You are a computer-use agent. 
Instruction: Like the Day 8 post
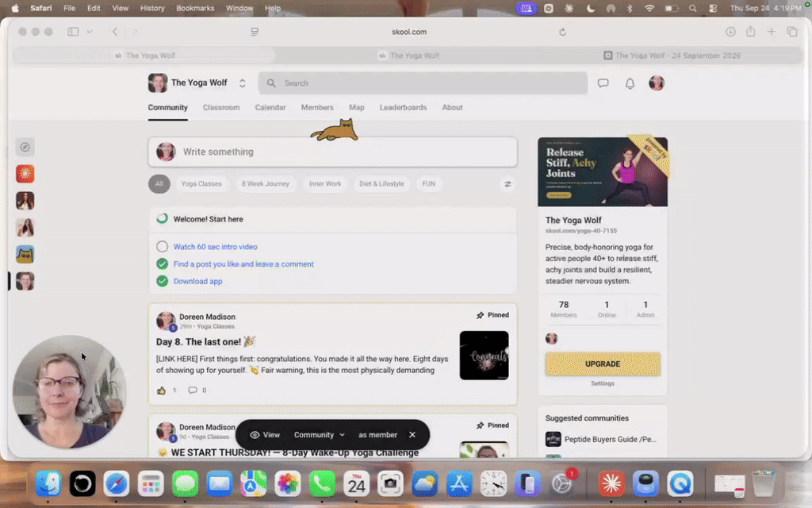point(162,391)
